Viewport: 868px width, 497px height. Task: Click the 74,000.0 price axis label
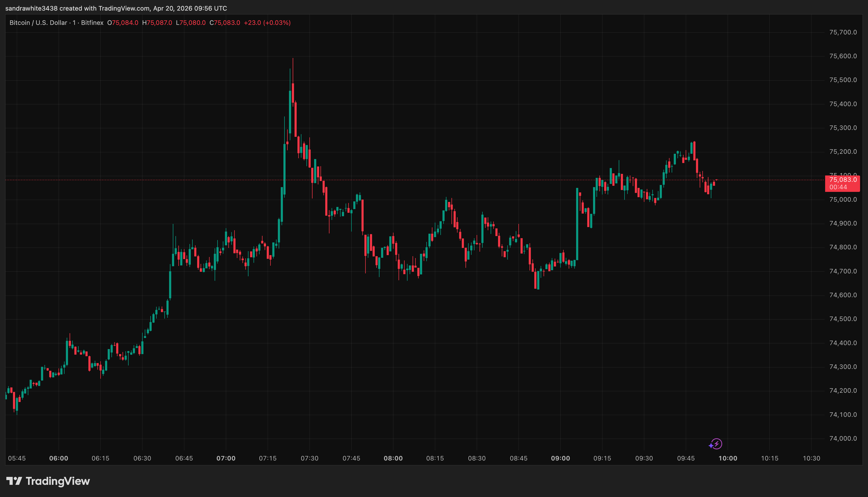[843, 439]
